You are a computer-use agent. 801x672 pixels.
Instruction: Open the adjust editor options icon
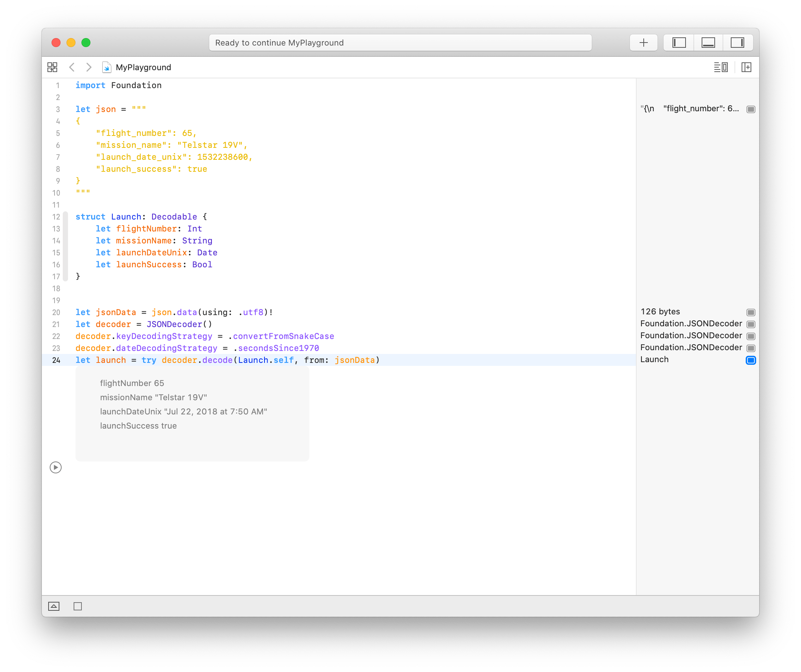[721, 67]
